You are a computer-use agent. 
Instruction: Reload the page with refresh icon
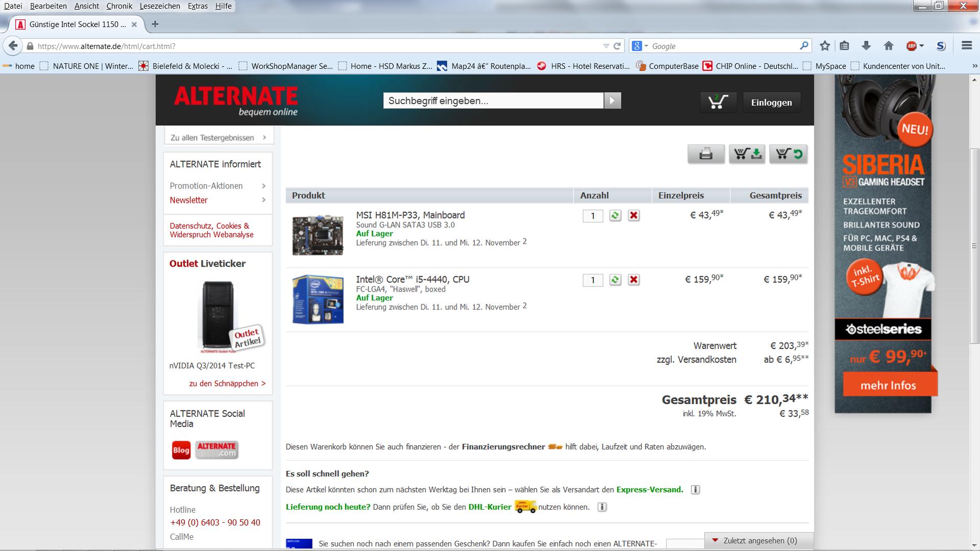617,46
